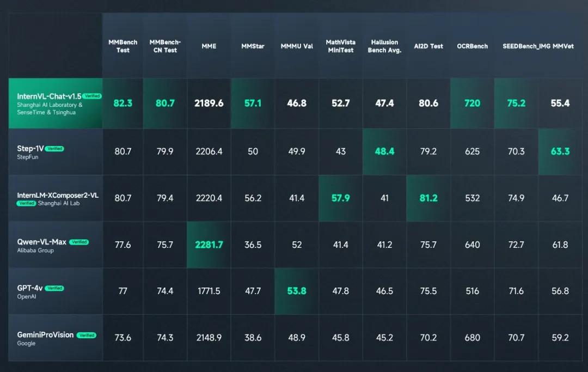Viewport: 588px width, 372px height.
Task: Select GeminiProVision's 59.2 MMVet score
Action: 560,338
